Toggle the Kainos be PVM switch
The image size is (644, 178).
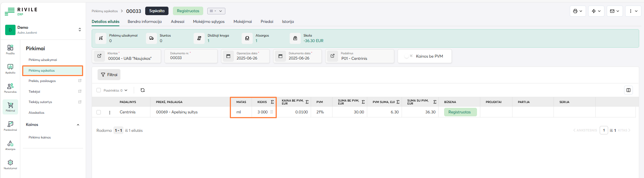pyautogui.click(x=408, y=56)
